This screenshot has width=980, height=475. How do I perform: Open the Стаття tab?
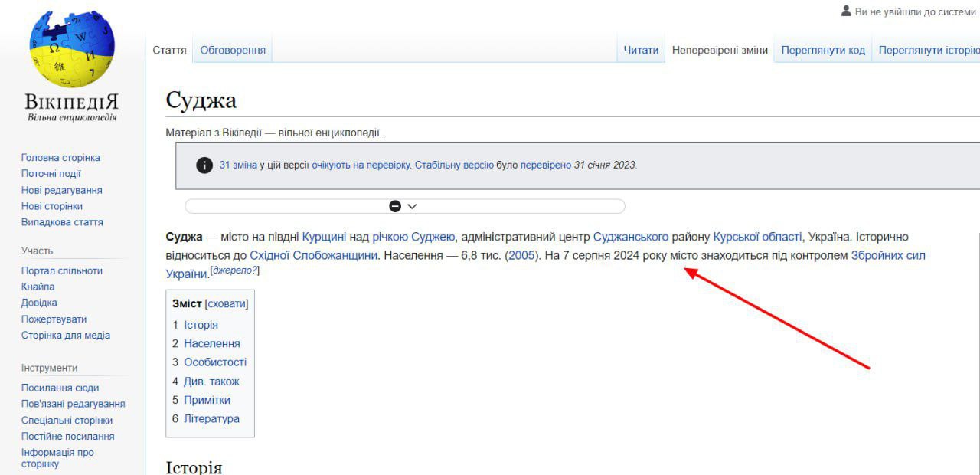(170, 50)
